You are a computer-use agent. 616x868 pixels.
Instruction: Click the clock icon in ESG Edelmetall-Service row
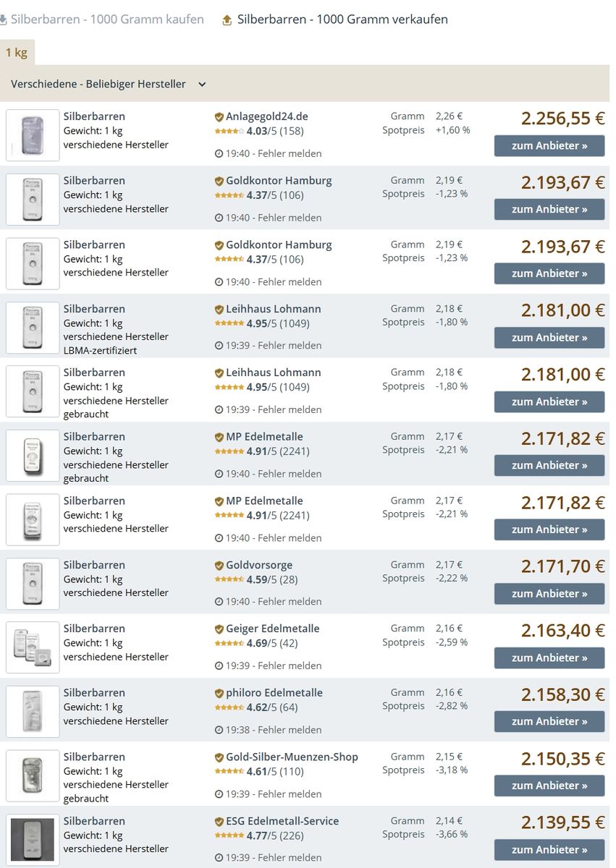(219, 858)
